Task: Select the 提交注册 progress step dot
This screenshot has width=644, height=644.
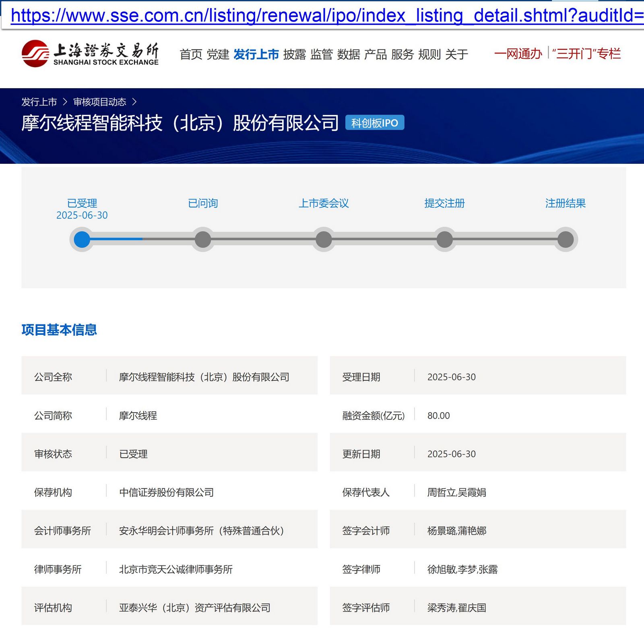Action: click(444, 239)
